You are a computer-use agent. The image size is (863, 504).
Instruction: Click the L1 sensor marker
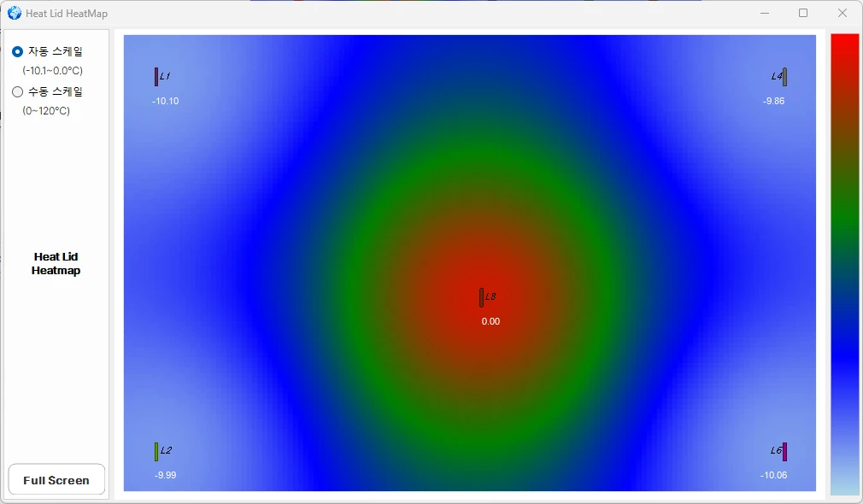156,77
